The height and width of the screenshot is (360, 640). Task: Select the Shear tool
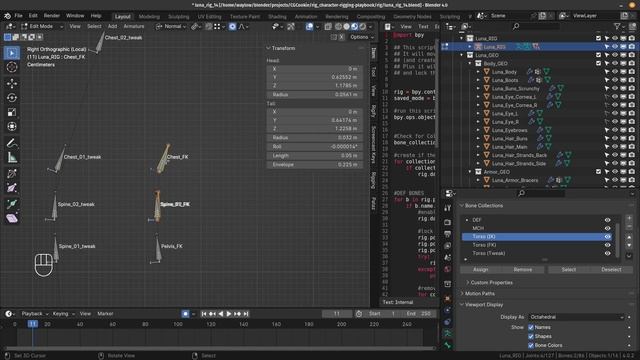12,218
